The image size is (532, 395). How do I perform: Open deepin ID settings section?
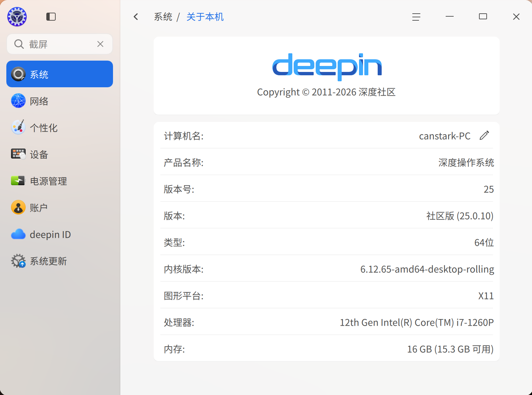(x=60, y=234)
